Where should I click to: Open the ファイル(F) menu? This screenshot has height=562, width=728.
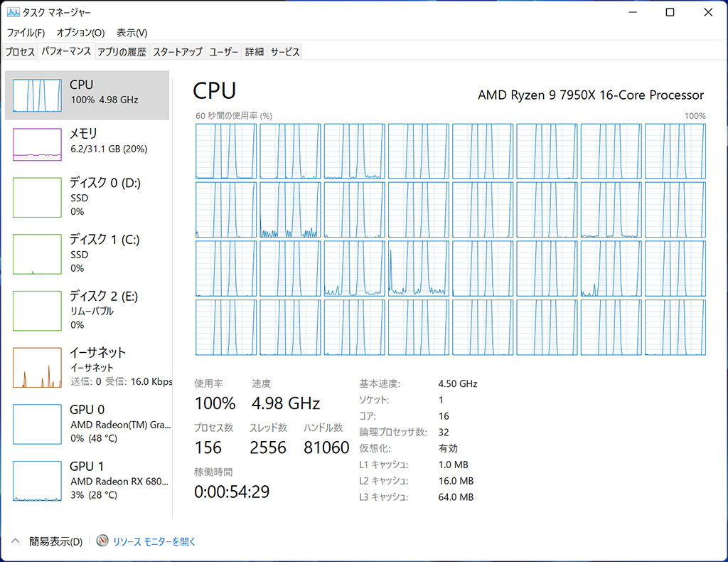[26, 33]
